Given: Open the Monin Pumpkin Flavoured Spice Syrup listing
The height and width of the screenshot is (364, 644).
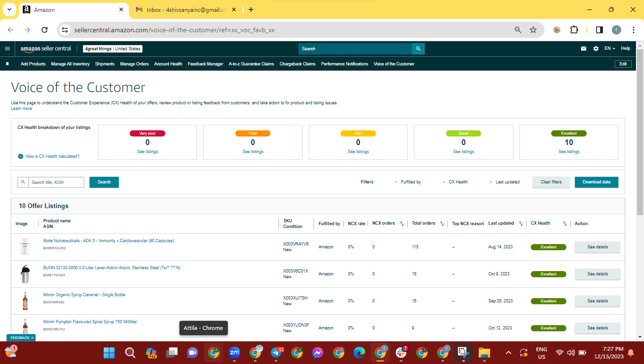Looking at the screenshot, I should click(x=90, y=322).
